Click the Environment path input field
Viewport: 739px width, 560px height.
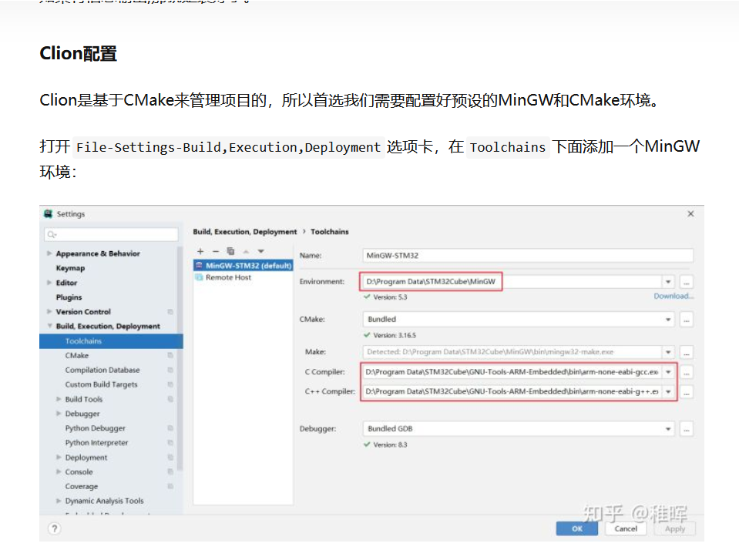512,282
